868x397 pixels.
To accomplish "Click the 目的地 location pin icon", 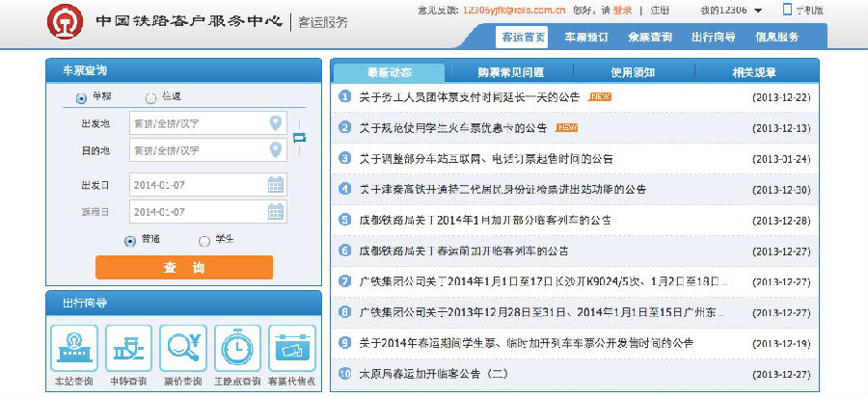I will point(275,150).
